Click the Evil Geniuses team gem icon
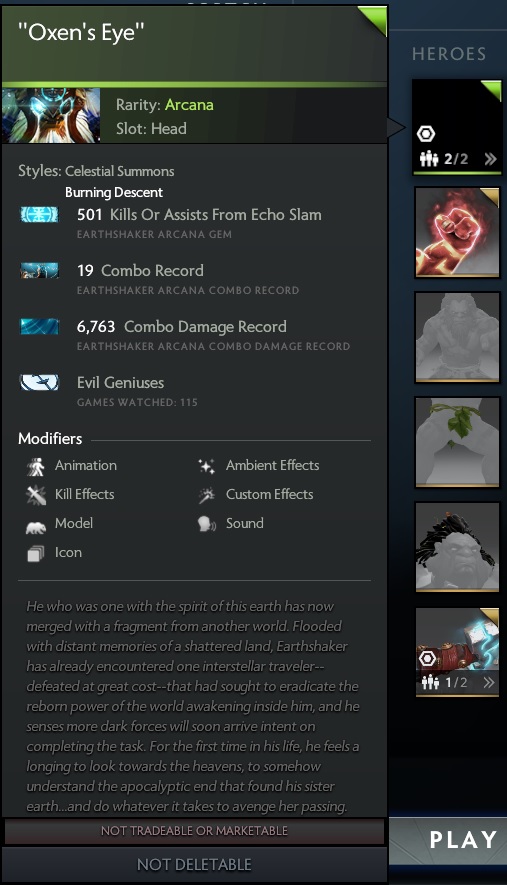Viewport: 507px width, 885px height. click(x=39, y=382)
